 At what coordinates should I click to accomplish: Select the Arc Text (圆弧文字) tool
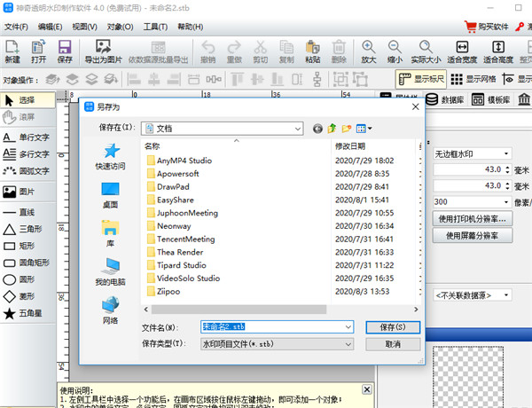27,170
